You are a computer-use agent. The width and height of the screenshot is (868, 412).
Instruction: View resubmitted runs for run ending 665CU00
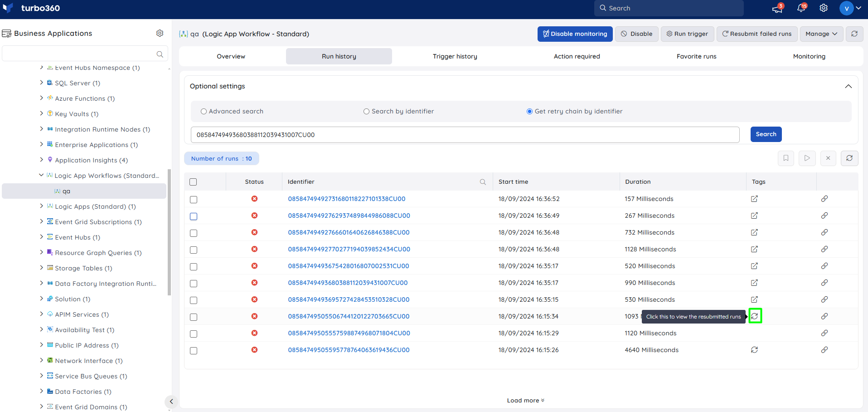coord(755,316)
